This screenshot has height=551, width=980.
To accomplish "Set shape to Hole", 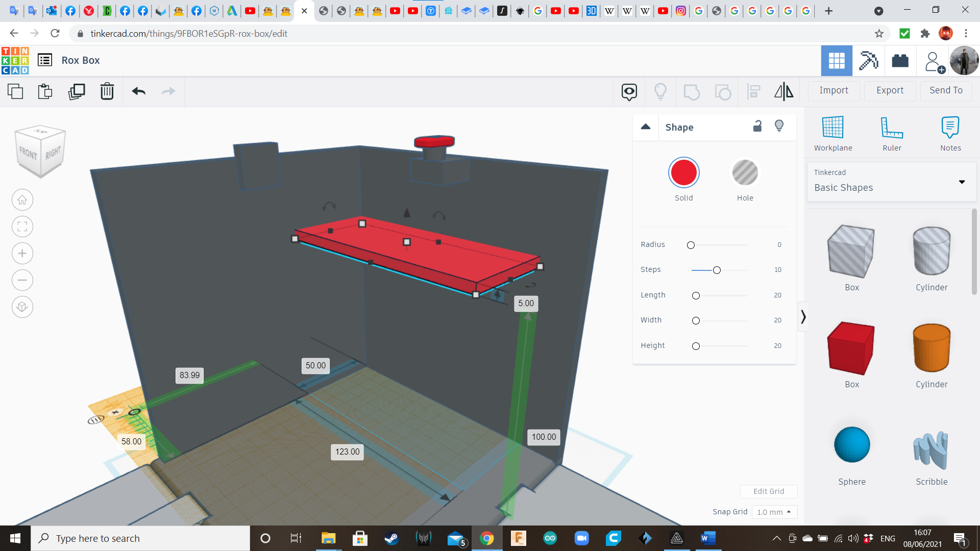I will click(x=745, y=173).
